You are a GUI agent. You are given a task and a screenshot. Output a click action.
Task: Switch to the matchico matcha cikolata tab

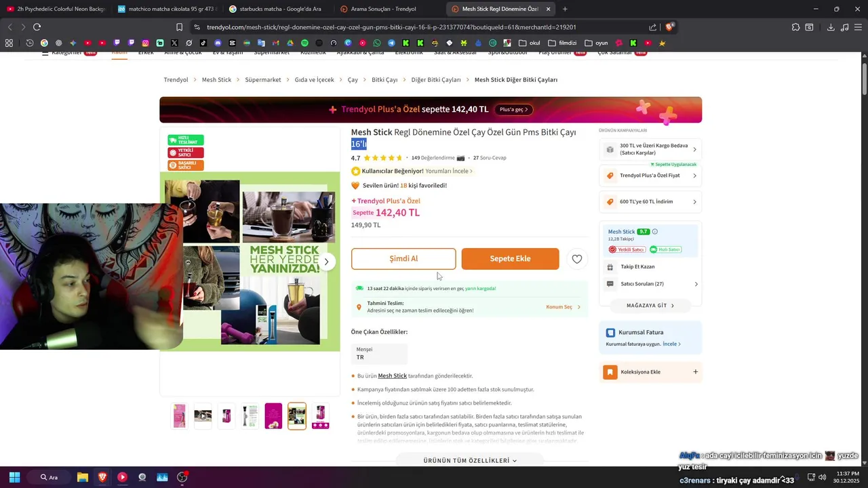click(x=167, y=9)
